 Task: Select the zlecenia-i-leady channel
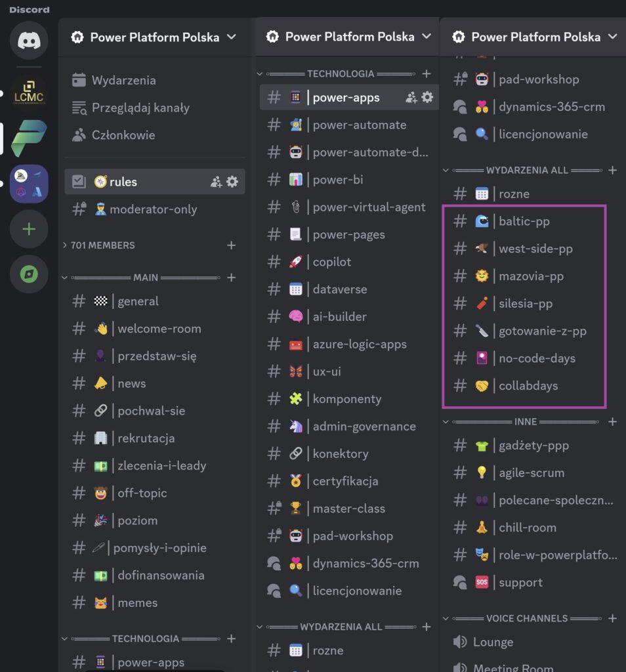click(x=155, y=466)
